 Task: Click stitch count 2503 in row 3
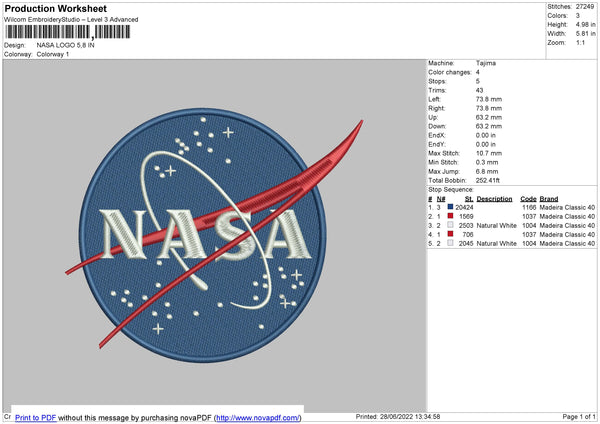[x=466, y=225]
